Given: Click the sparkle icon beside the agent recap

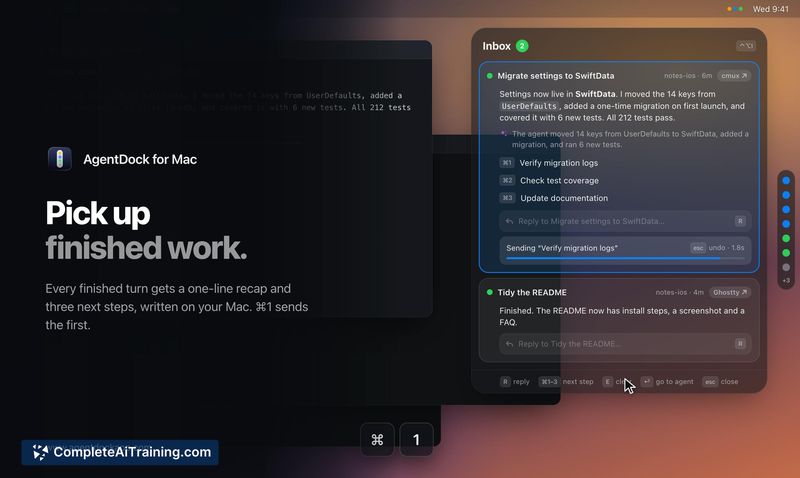Looking at the screenshot, I should pos(504,134).
